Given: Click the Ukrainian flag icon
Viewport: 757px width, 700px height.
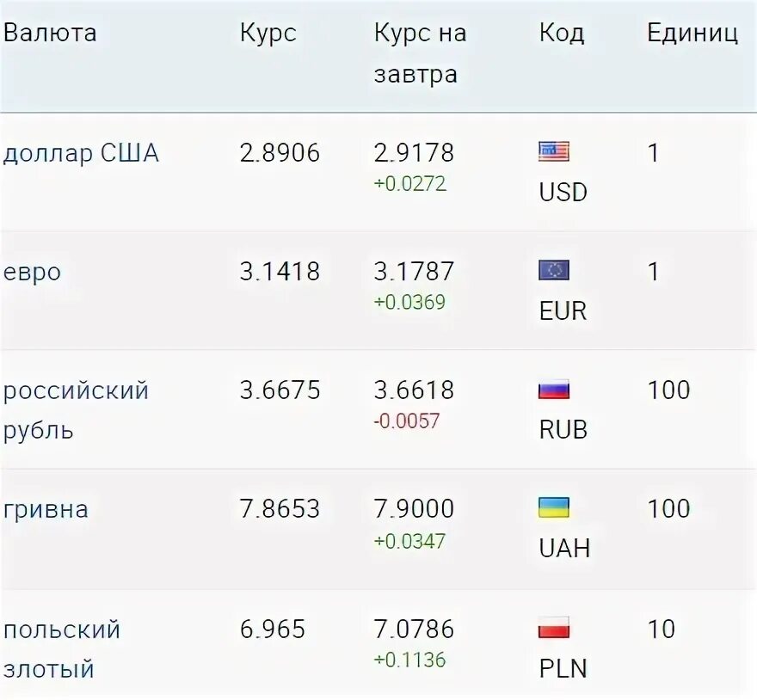Looking at the screenshot, I should tap(554, 507).
